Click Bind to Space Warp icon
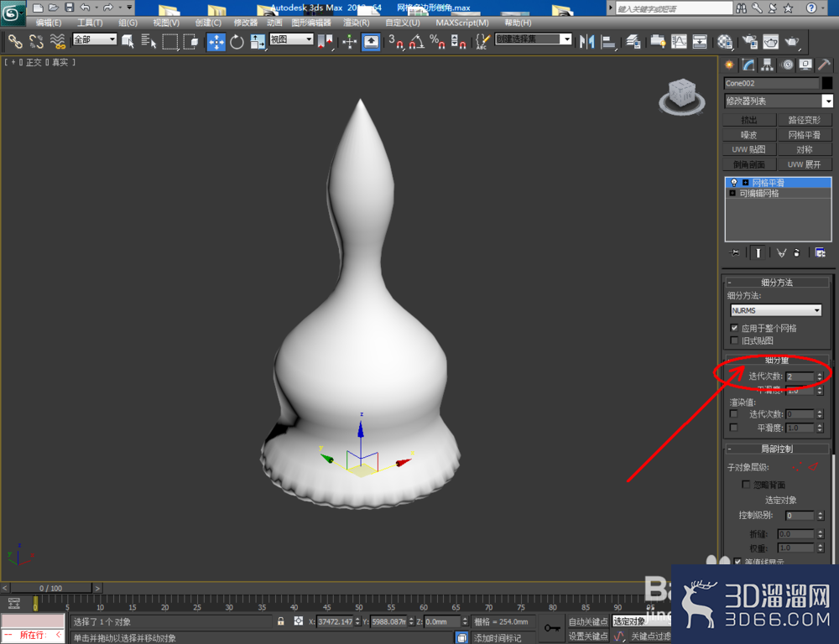 coord(57,41)
